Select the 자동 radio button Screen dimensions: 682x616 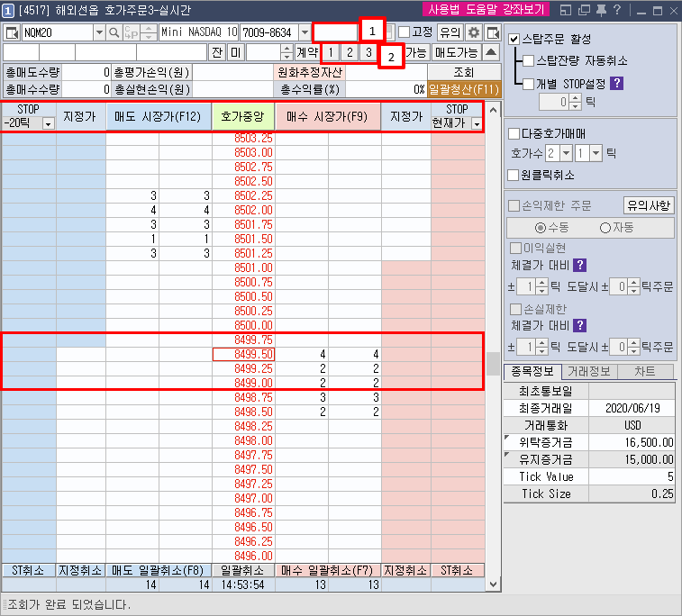click(x=605, y=228)
